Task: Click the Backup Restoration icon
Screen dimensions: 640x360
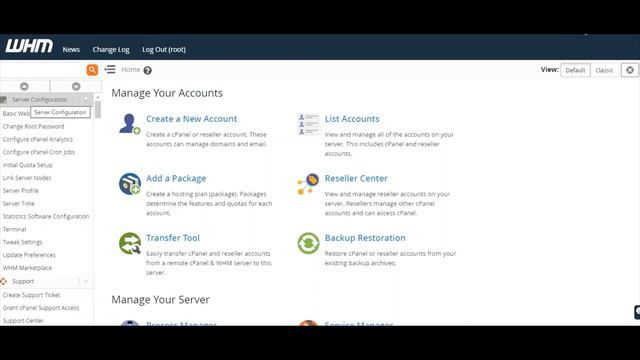Action: 308,243
